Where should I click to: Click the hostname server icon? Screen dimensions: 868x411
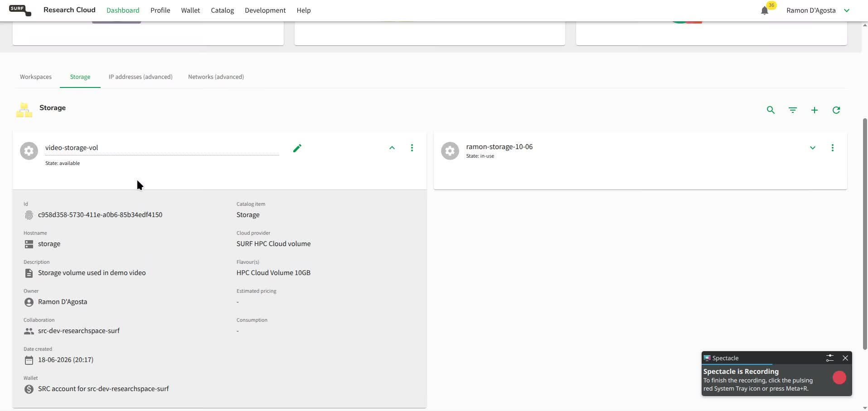coord(29,244)
